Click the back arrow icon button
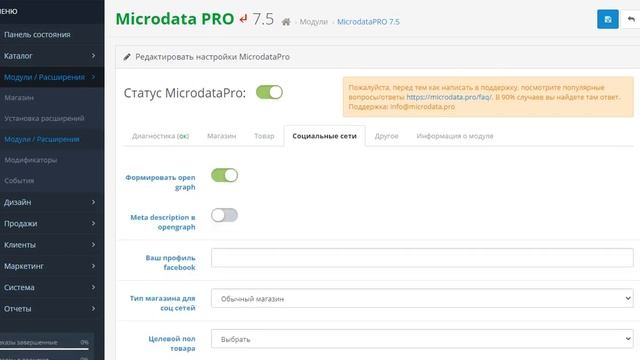Image resolution: width=640 pixels, height=360 pixels. 631,19
